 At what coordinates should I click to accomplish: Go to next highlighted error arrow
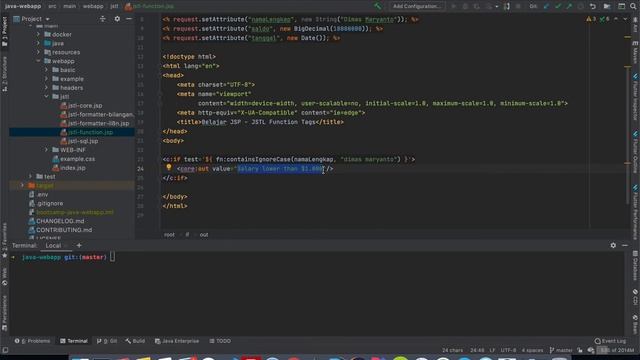(625, 19)
